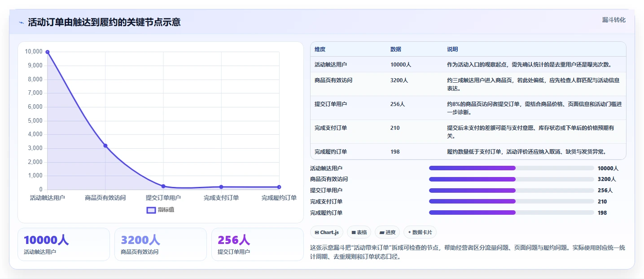Click table value 198
This screenshot has width=644, height=279.
tap(395, 152)
